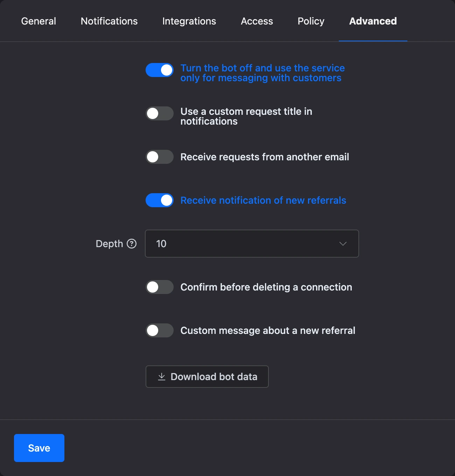
Task: Click the download arrow icon
Action: click(162, 377)
